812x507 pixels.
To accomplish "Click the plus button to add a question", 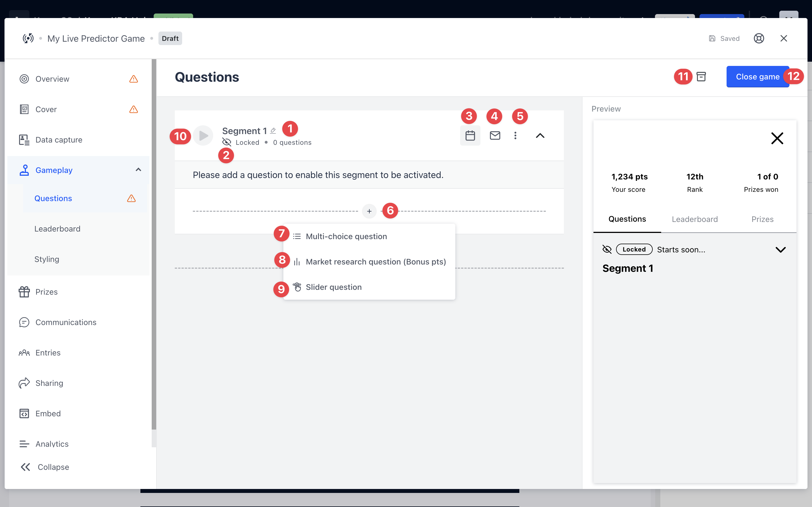I will (x=369, y=211).
